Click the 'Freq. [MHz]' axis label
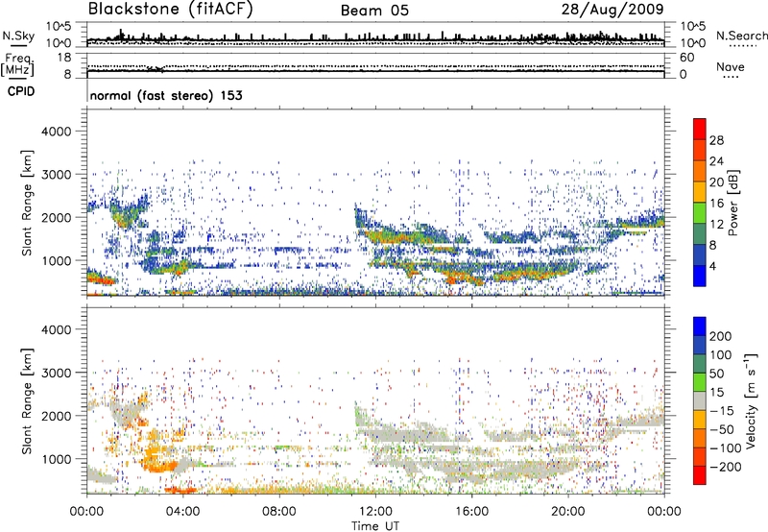 tap(18, 65)
